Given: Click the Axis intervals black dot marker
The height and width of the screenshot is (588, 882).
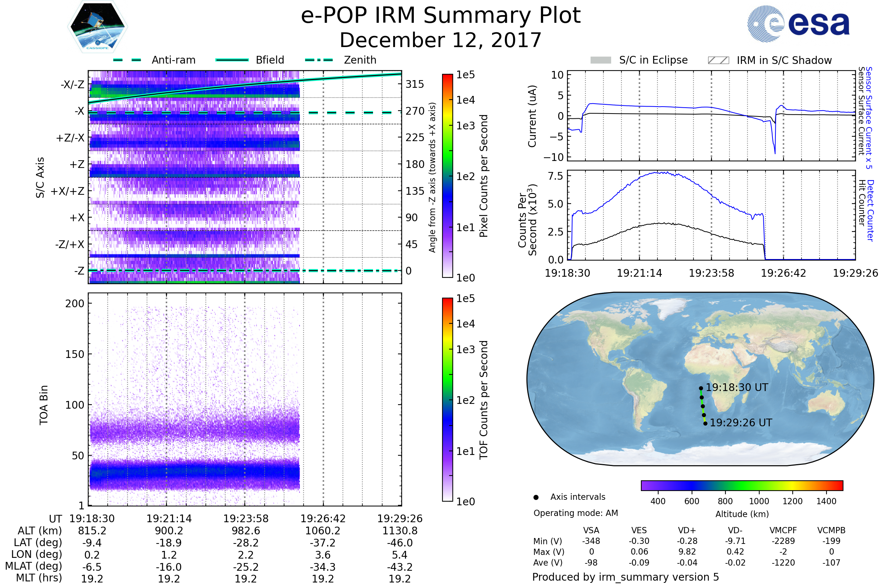Looking at the screenshot, I should tap(536, 497).
